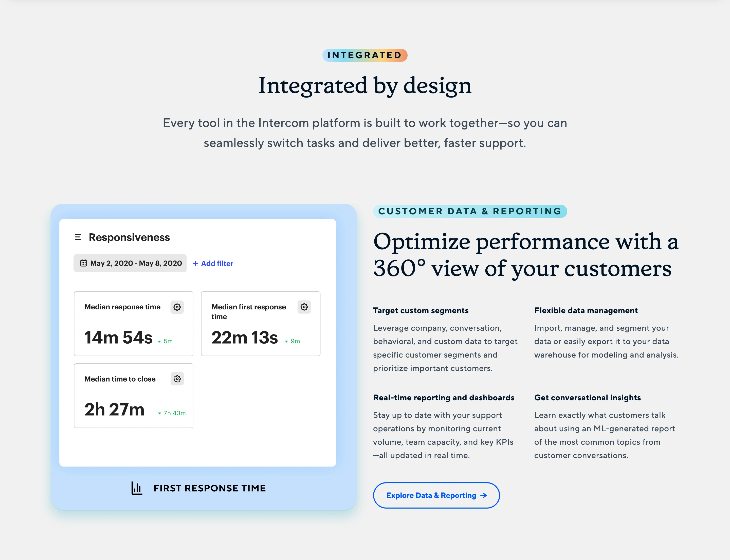This screenshot has height=560, width=730.
Task: Open settings for Median time to close card
Action: coord(177,379)
